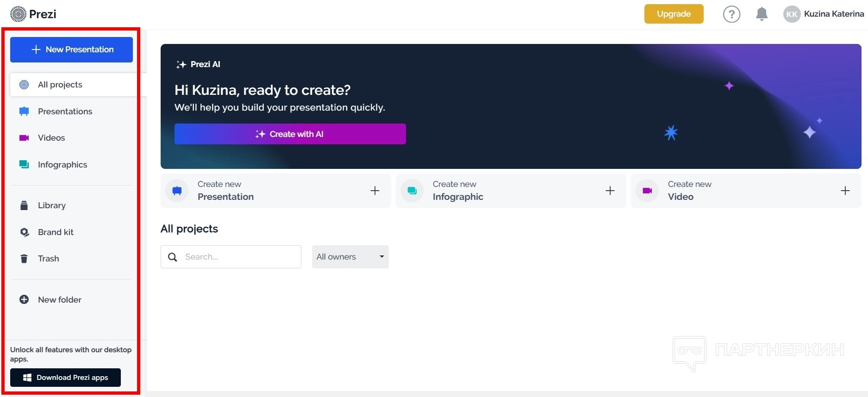Screen dimensions: 868x397
Task: Click the Presentations sidebar icon
Action: 24,112
